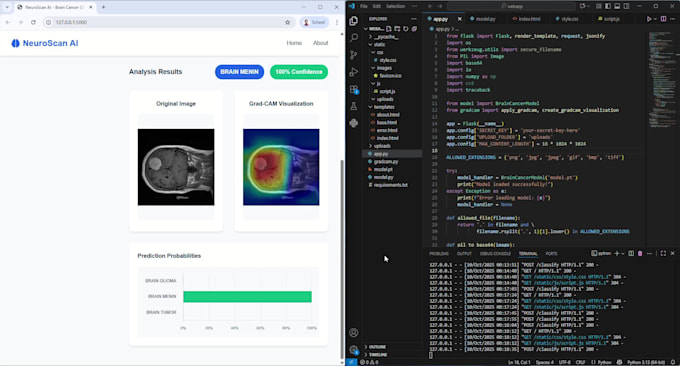
Task: Click the NeuroScan AI brain logo
Action: click(x=15, y=43)
